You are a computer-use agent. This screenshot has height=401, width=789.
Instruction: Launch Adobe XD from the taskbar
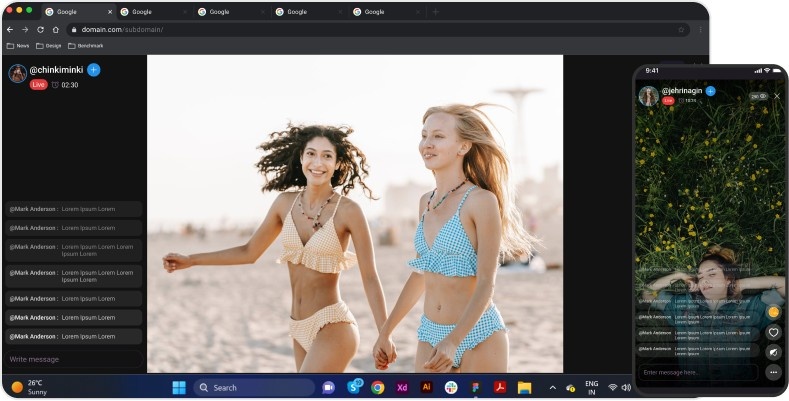[x=402, y=387]
